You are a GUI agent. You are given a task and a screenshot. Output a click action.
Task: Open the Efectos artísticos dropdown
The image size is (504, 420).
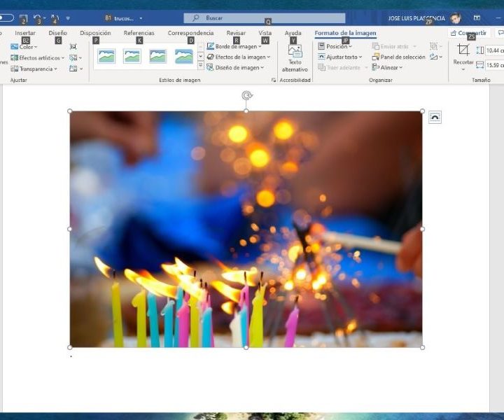click(x=37, y=58)
